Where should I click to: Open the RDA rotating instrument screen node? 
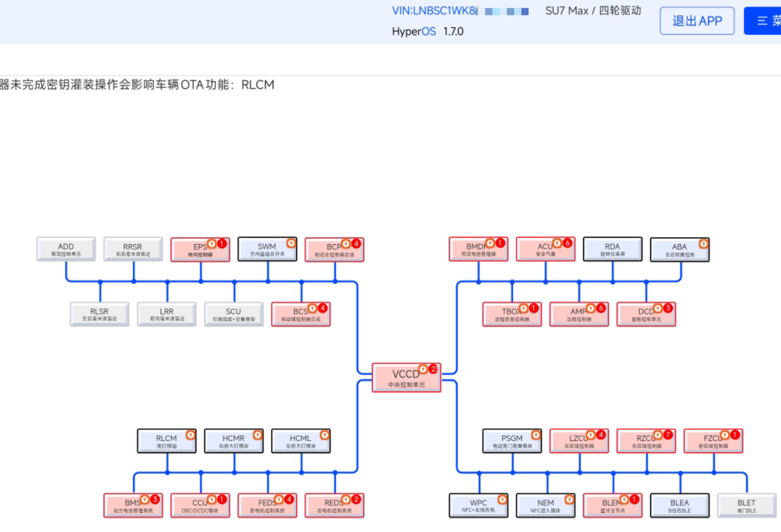(x=612, y=249)
